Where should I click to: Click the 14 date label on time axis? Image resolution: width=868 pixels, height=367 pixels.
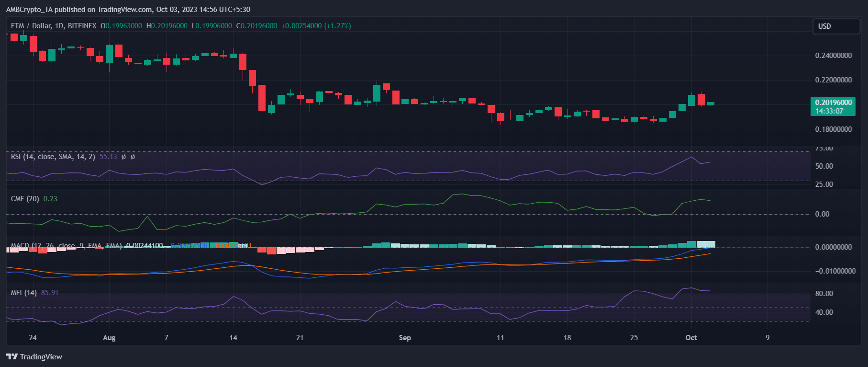click(x=233, y=338)
